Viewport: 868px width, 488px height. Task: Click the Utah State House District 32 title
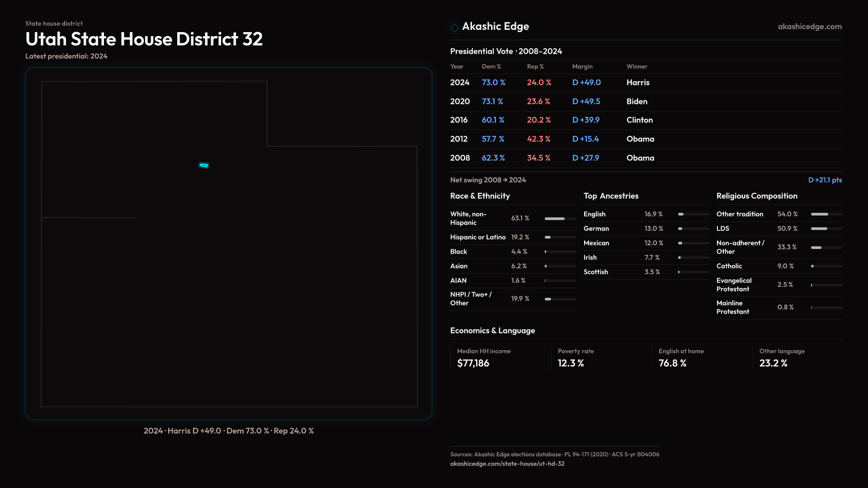144,39
